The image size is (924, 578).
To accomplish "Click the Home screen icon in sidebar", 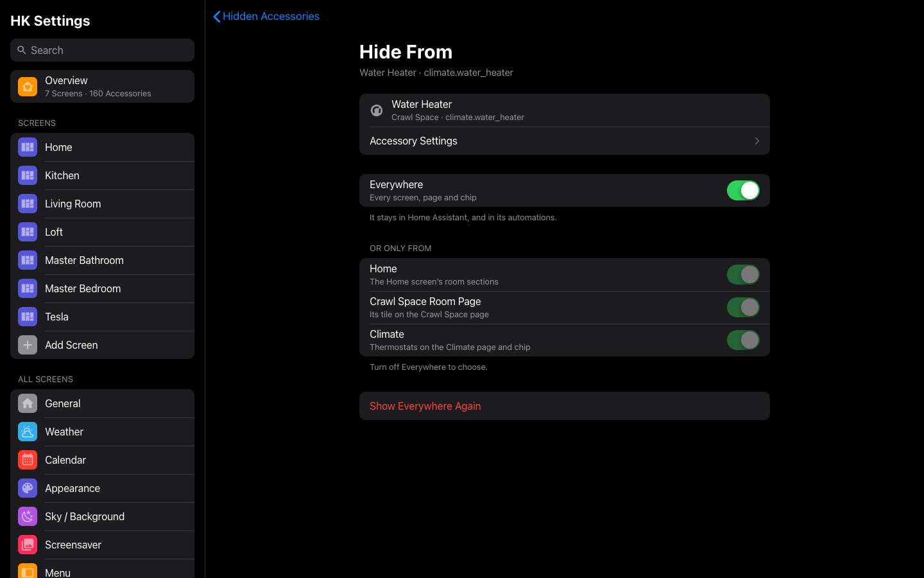I will (28, 147).
